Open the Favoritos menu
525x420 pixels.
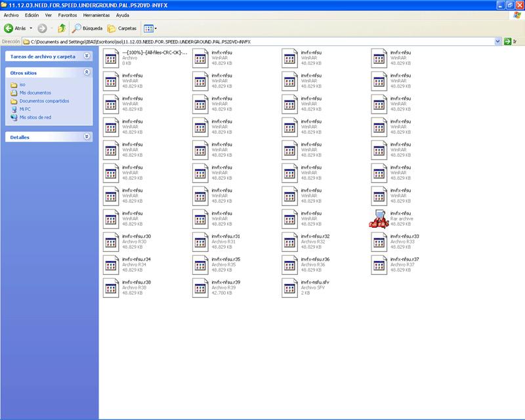pos(68,15)
